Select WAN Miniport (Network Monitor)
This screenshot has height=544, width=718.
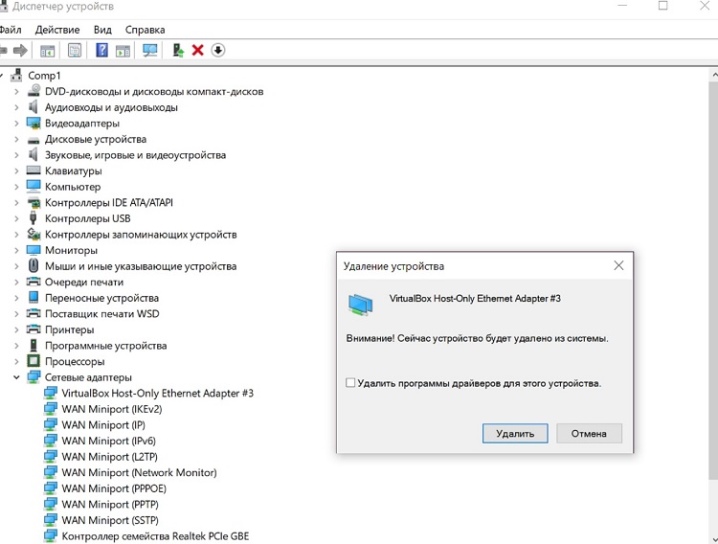[x=139, y=472]
